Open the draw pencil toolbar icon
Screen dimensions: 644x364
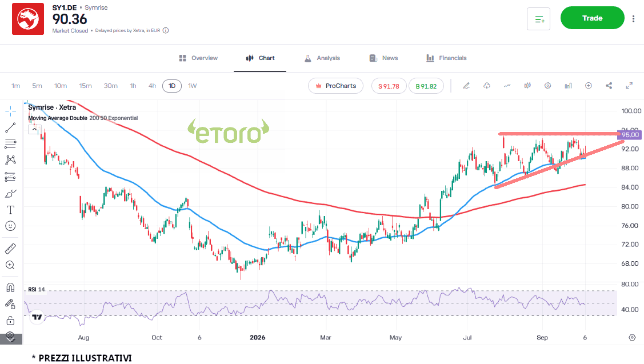click(x=466, y=86)
